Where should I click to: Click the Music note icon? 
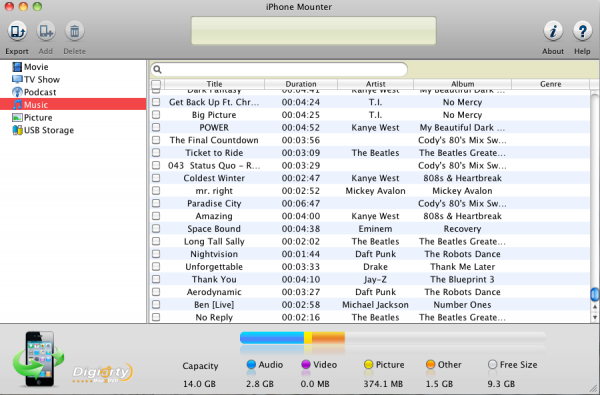pos(17,104)
